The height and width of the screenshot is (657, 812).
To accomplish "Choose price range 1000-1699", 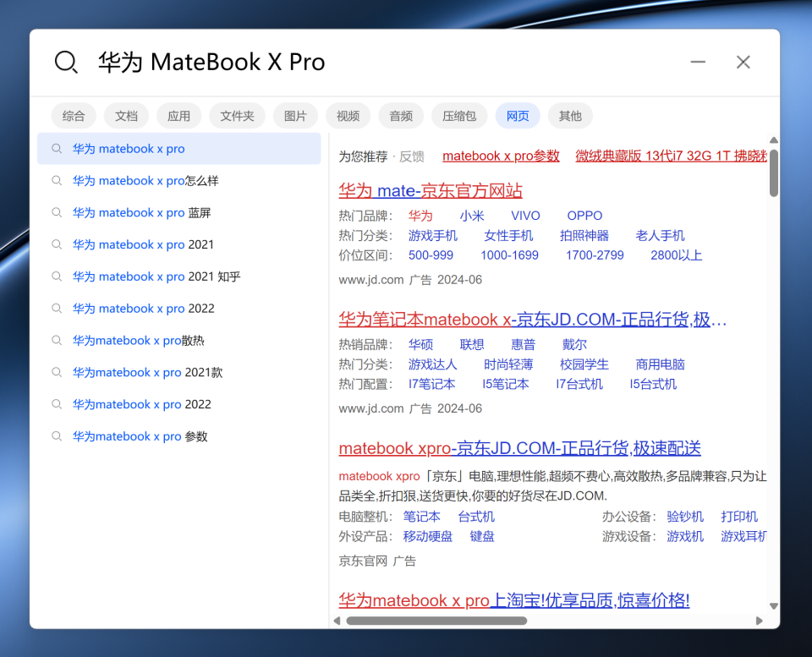I will pos(509,255).
